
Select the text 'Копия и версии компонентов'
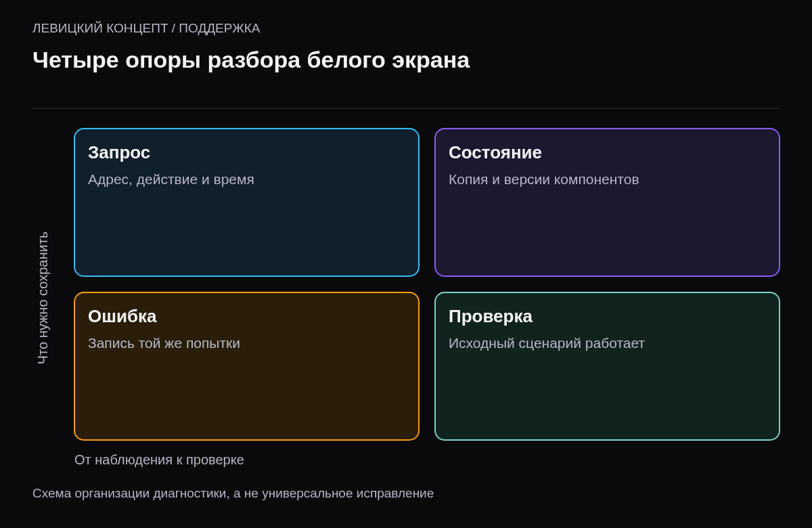point(544,179)
